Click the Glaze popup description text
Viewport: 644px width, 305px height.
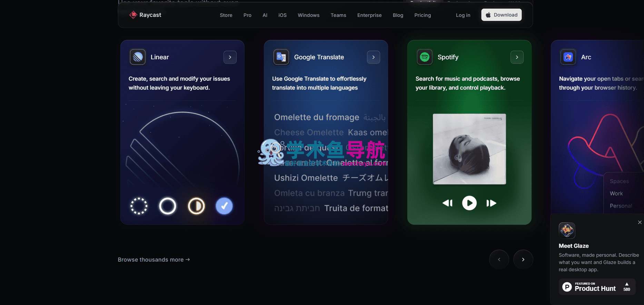point(599,262)
